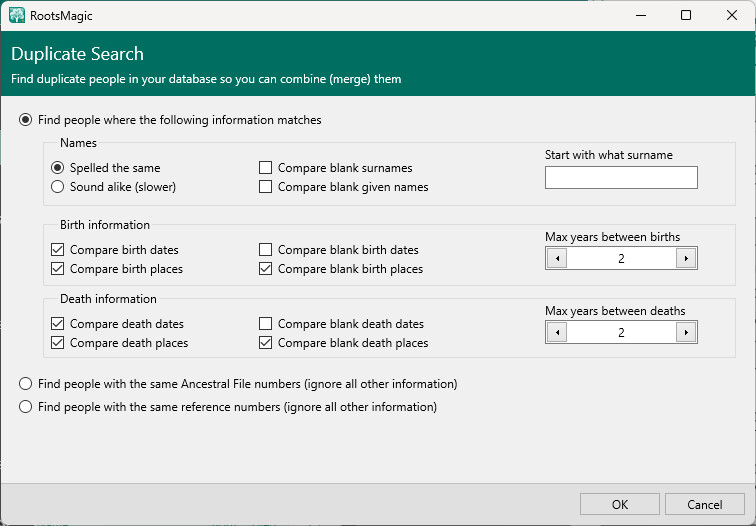Toggle Compare blank birth dates checkbox
This screenshot has height=526, width=756.
266,250
